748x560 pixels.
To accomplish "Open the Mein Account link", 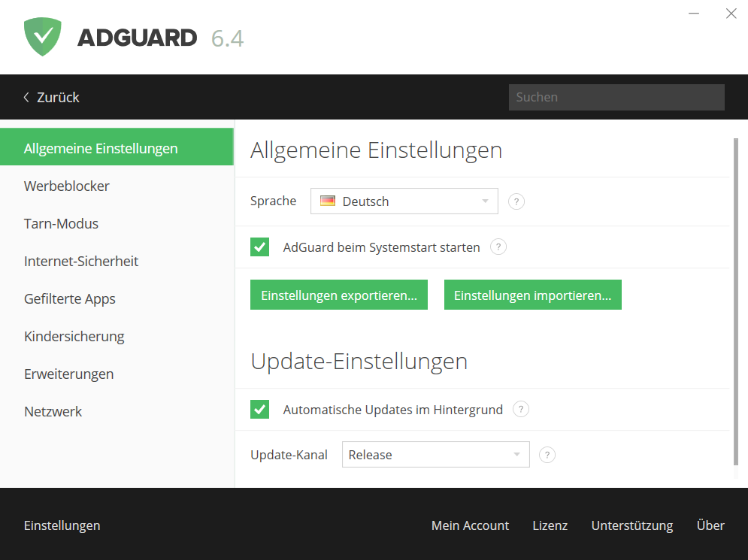I will [x=470, y=525].
